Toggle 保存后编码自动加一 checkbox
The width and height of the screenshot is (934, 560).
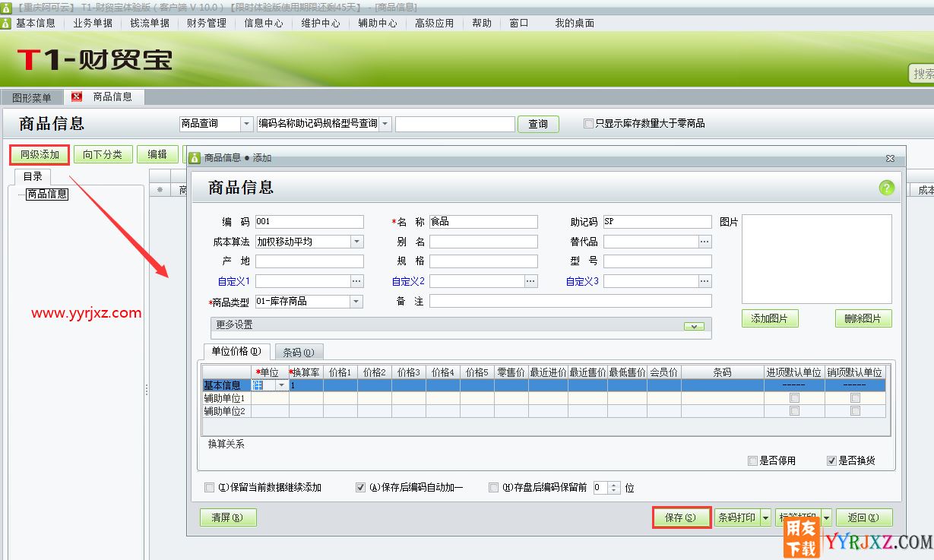point(361,488)
